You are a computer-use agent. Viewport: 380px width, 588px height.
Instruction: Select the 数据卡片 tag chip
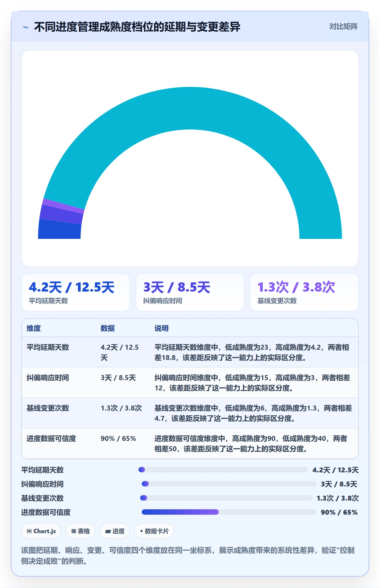point(154,531)
